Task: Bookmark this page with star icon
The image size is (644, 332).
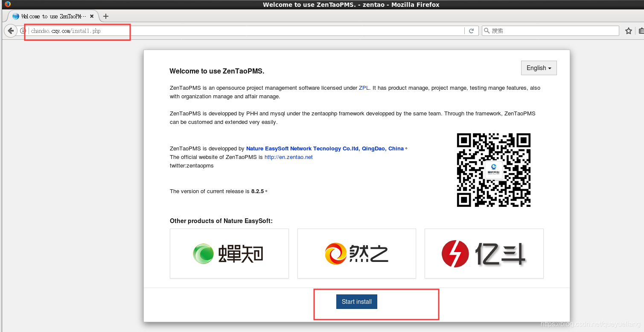Action: (629, 31)
